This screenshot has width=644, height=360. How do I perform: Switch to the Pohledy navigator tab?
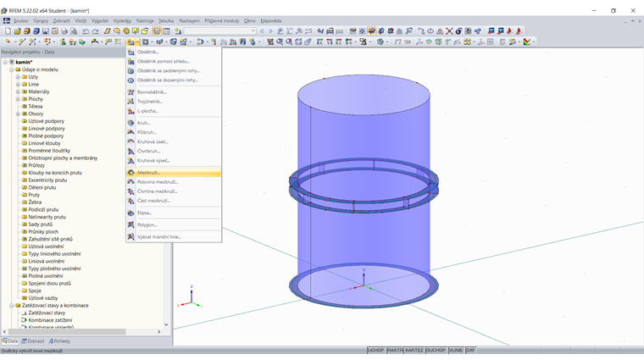point(59,341)
